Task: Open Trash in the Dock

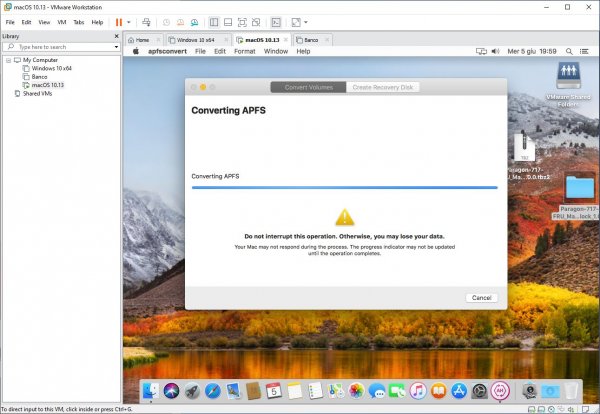Action: (571, 391)
